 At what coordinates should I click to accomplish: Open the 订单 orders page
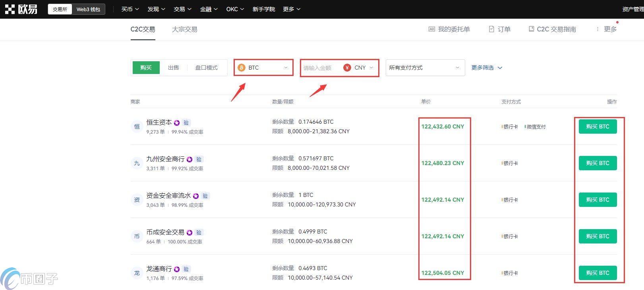[x=499, y=29]
